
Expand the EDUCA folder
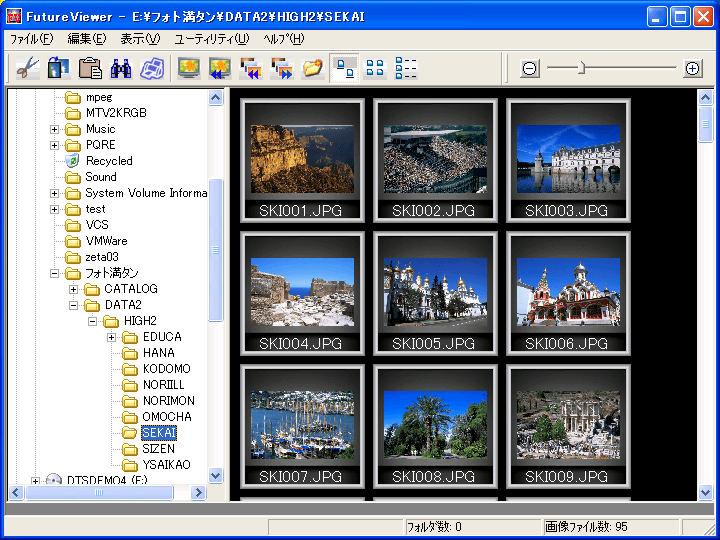[111, 338]
